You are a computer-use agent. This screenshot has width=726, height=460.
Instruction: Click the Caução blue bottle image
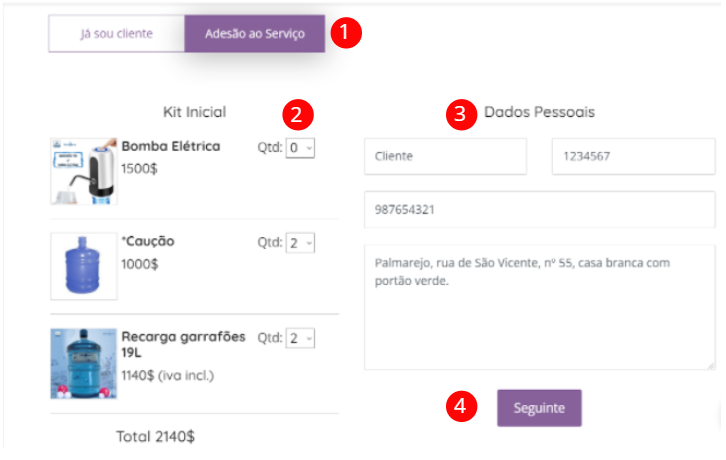[84, 266]
